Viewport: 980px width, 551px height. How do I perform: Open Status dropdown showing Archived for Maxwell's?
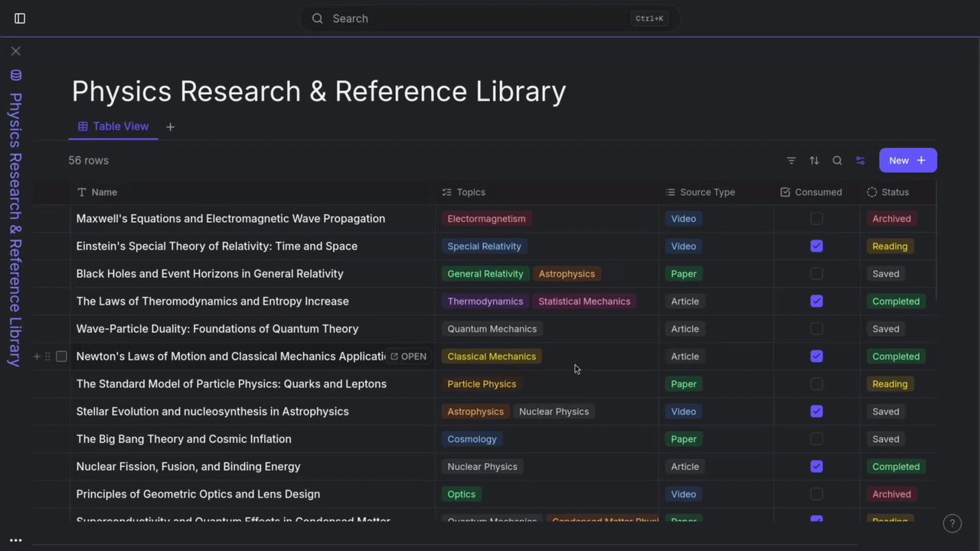tap(892, 219)
